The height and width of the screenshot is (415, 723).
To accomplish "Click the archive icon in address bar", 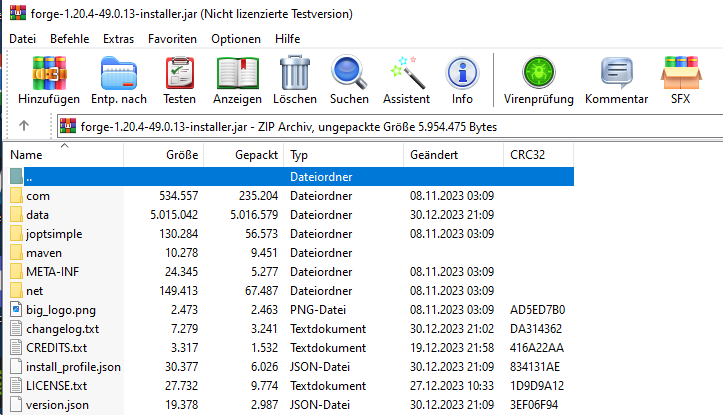I will point(68,126).
